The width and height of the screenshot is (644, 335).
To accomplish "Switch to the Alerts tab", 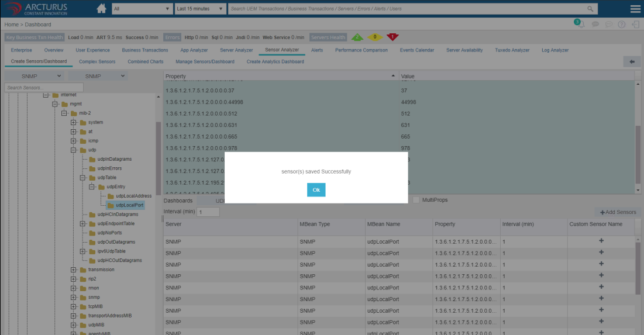I will 317,50.
